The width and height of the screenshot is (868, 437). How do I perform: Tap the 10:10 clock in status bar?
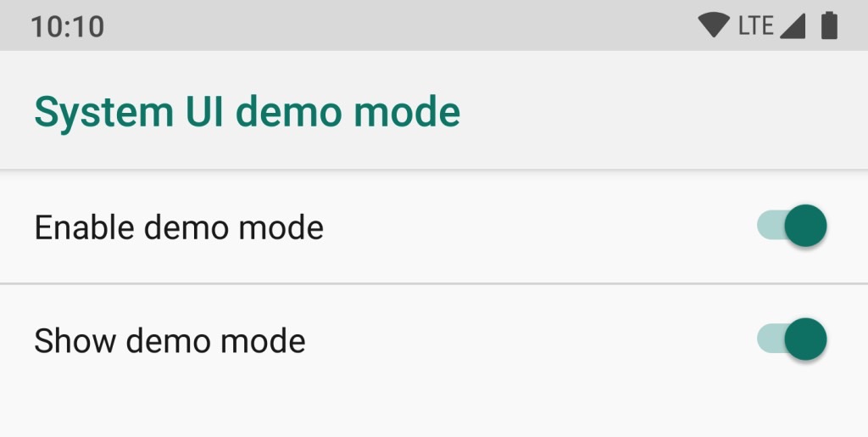pos(68,26)
